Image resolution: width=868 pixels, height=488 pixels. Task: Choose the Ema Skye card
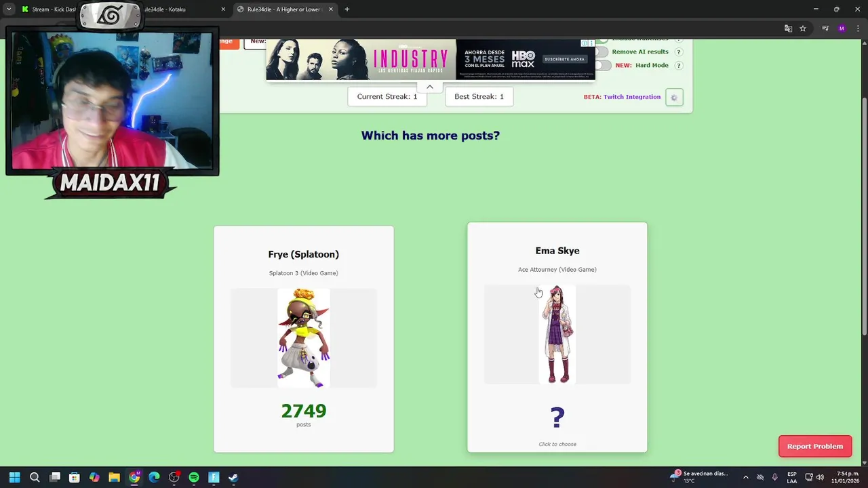[x=557, y=337]
